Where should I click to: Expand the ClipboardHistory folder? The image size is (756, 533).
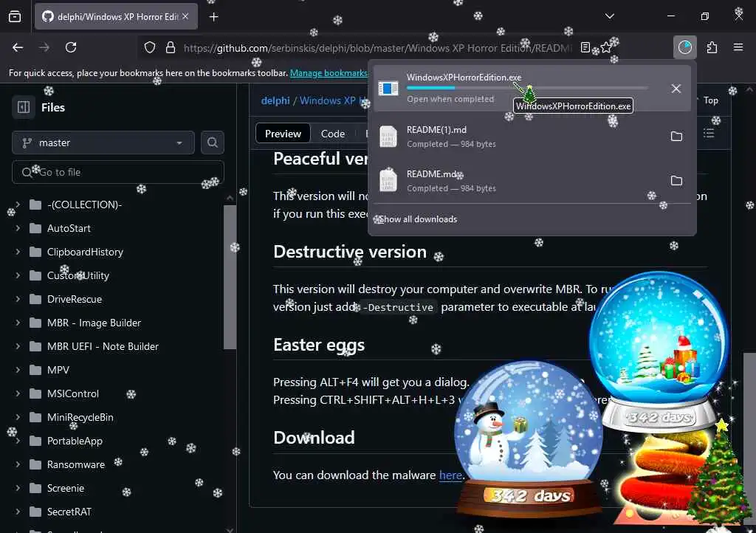[x=18, y=252]
